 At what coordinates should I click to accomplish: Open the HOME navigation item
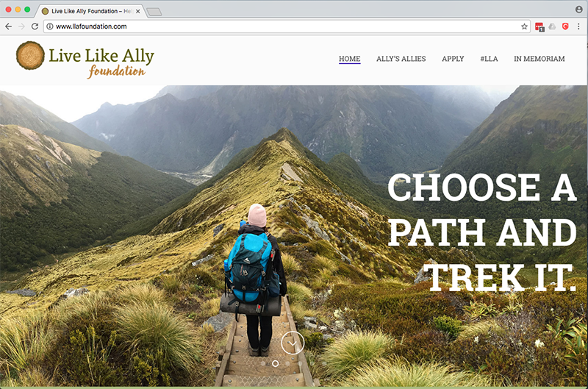pyautogui.click(x=350, y=59)
